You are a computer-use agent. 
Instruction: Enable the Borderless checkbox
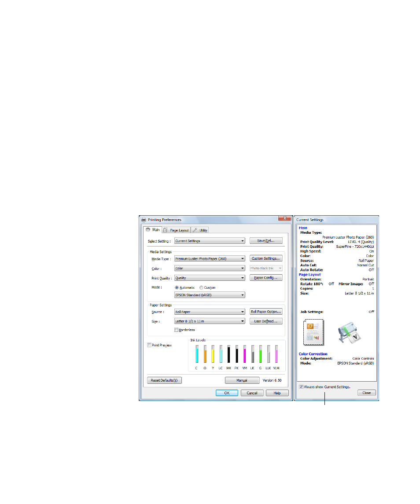176,330
